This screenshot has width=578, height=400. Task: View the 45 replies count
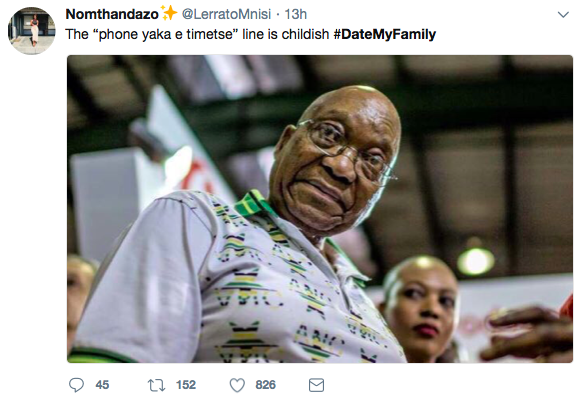pos(102,385)
